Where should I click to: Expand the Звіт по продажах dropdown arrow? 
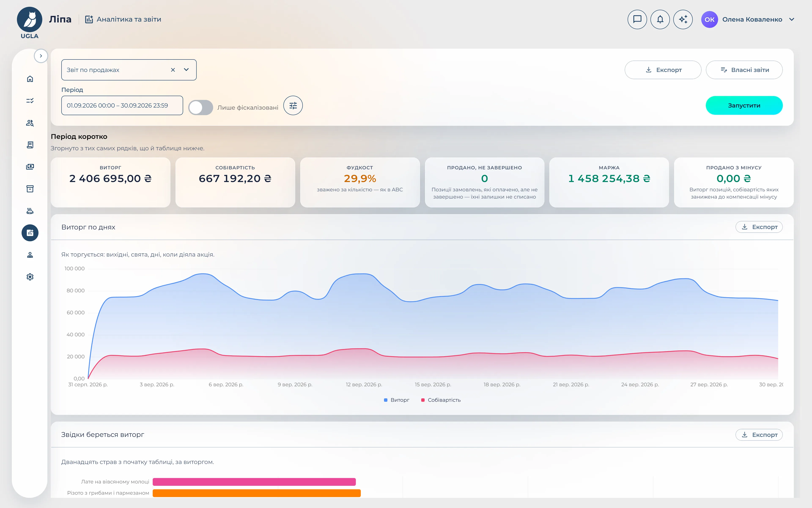(186, 70)
